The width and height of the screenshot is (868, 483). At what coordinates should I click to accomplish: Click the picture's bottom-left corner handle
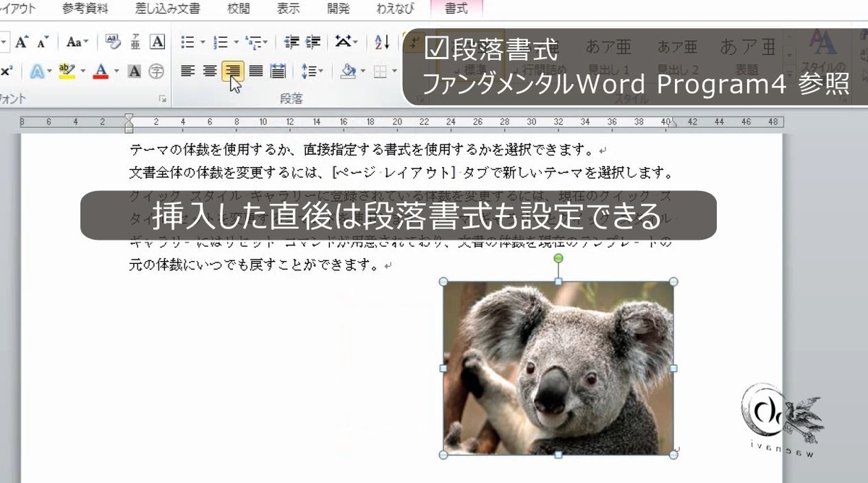[443, 455]
